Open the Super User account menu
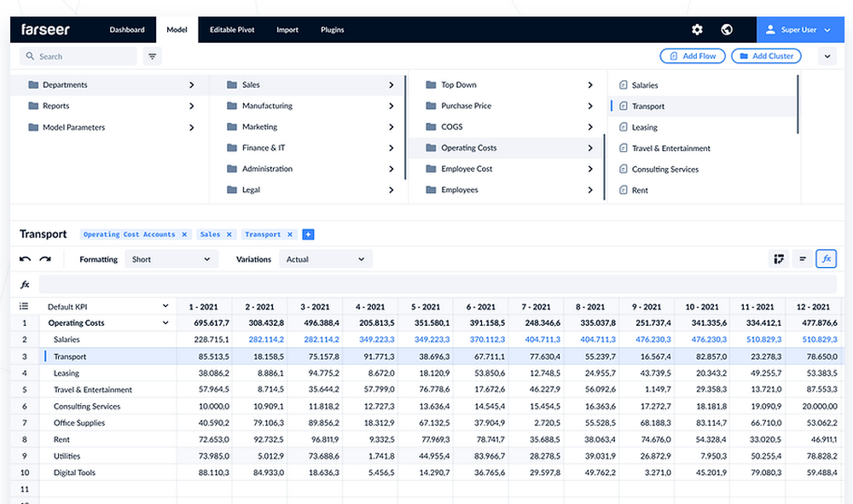This screenshot has height=504, width=853. 800,30
